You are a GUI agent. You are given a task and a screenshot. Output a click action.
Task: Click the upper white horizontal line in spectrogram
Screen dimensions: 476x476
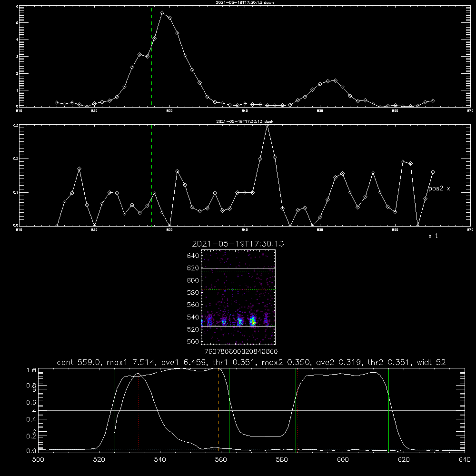click(x=238, y=268)
